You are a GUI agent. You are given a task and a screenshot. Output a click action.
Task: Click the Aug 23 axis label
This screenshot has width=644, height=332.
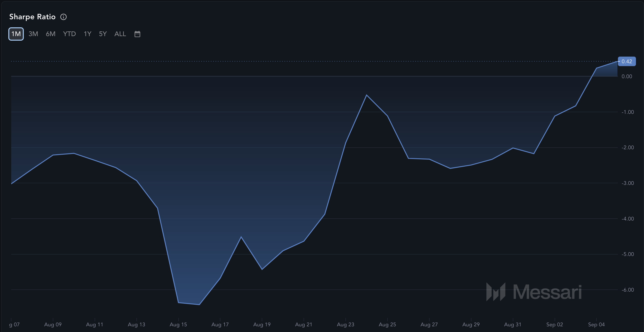click(345, 324)
